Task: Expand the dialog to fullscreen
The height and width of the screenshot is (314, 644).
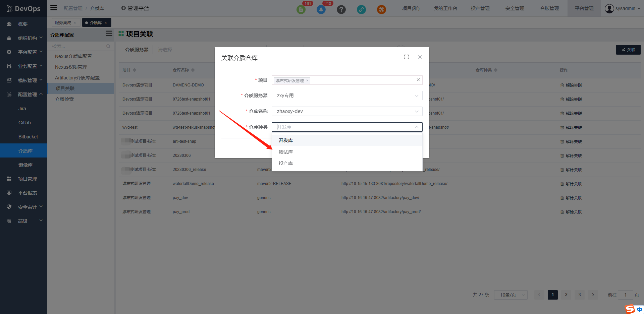Action: coord(407,57)
